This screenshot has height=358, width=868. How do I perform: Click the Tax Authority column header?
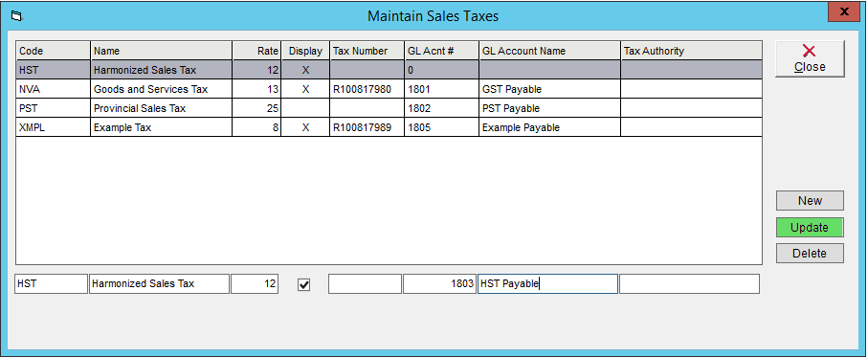pos(691,51)
